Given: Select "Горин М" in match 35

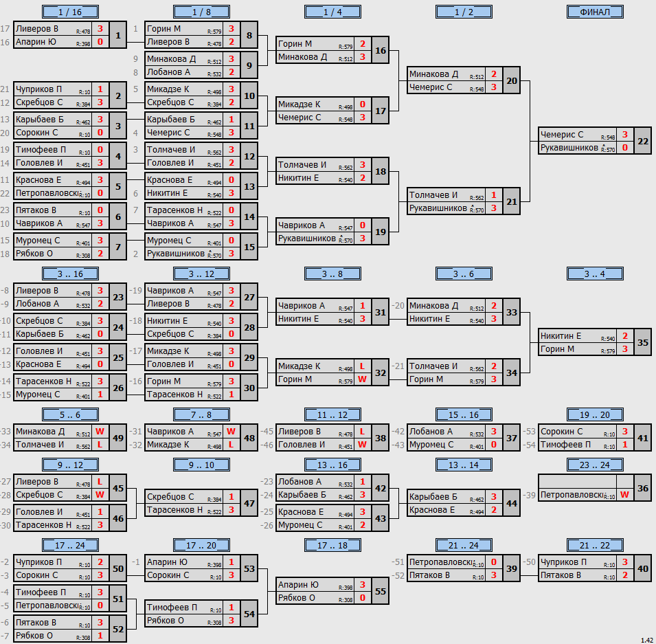Looking at the screenshot, I should tap(557, 348).
